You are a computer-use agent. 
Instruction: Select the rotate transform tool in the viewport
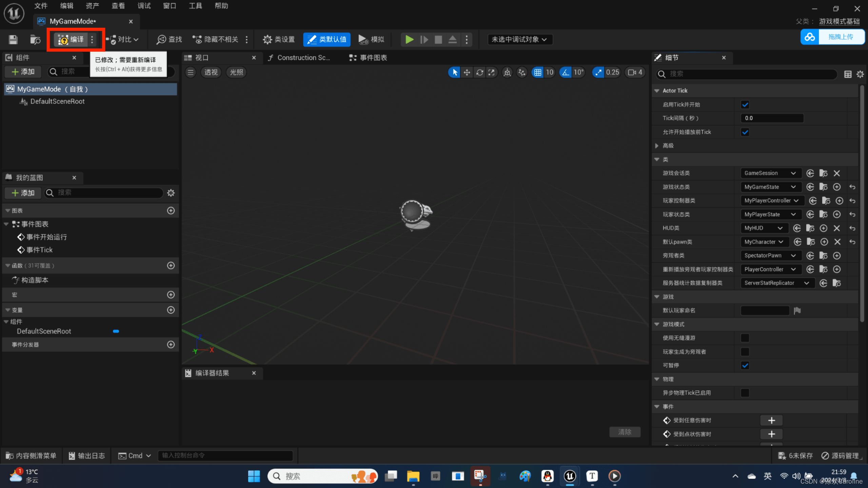[x=479, y=72]
